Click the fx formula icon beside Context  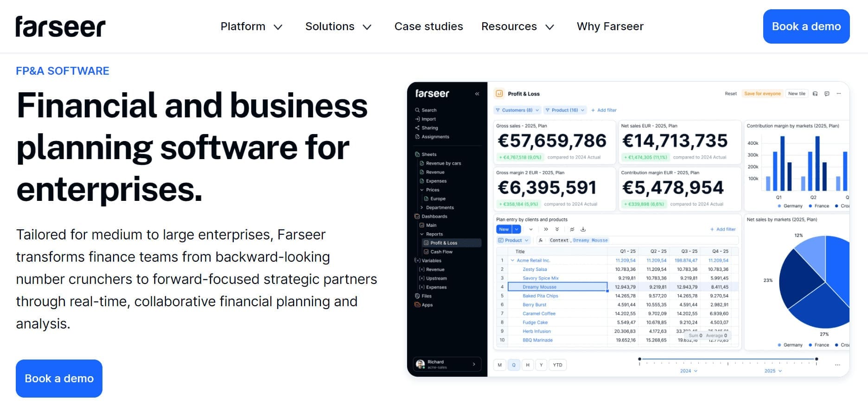click(541, 240)
